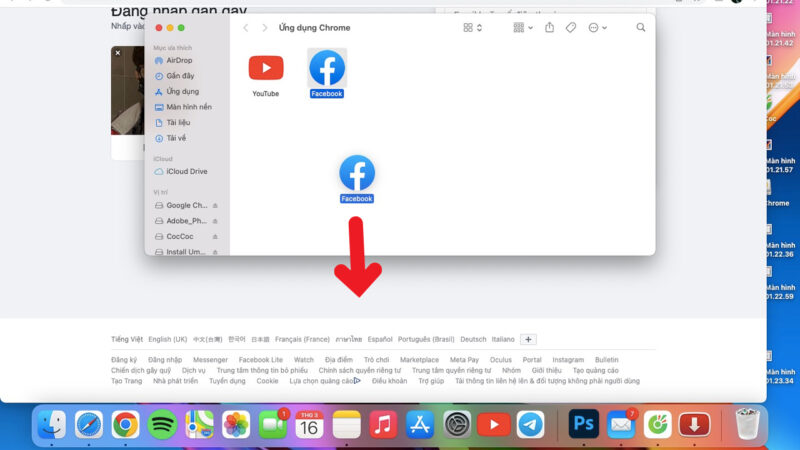Click the English (UK) language link
This screenshot has height=450, width=800.
167,339
